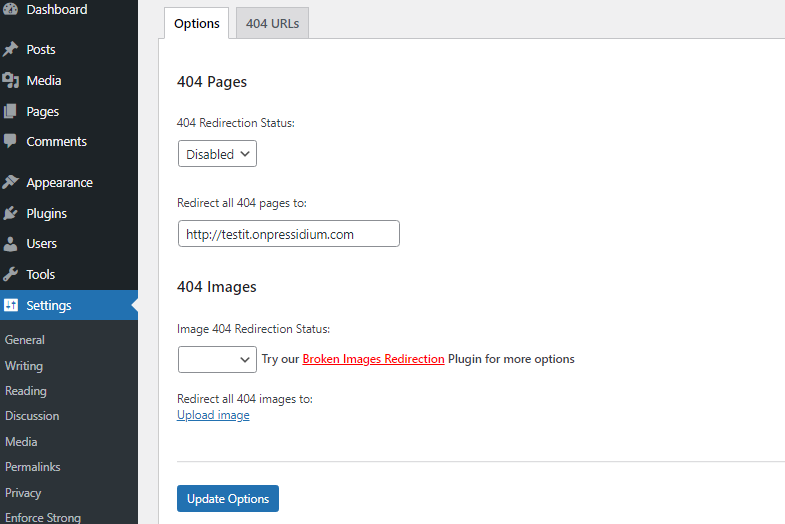Click the Update Options button
Image resolution: width=785 pixels, height=524 pixels.
[228, 498]
